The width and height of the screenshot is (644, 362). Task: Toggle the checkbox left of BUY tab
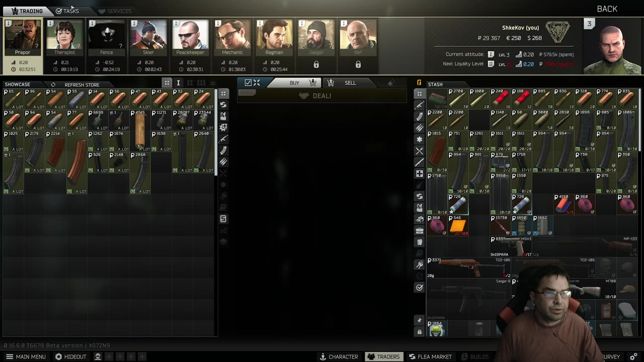tap(248, 83)
